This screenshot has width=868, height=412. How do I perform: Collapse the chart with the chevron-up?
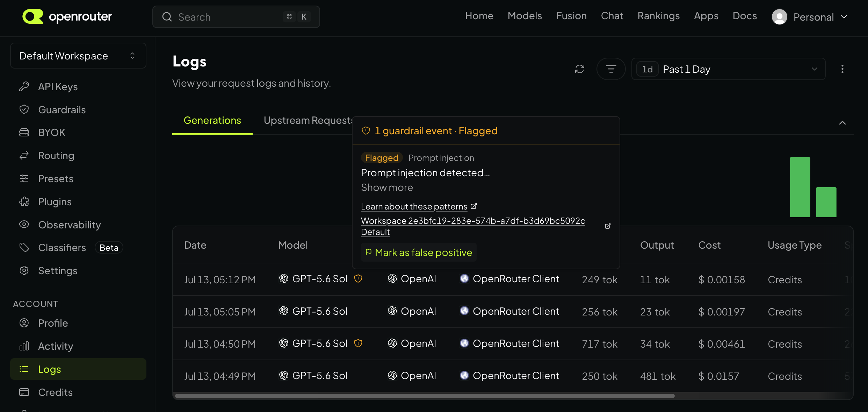(x=842, y=123)
